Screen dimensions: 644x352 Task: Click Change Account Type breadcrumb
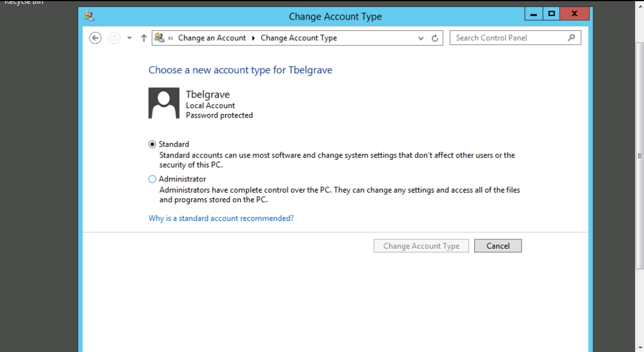[299, 38]
